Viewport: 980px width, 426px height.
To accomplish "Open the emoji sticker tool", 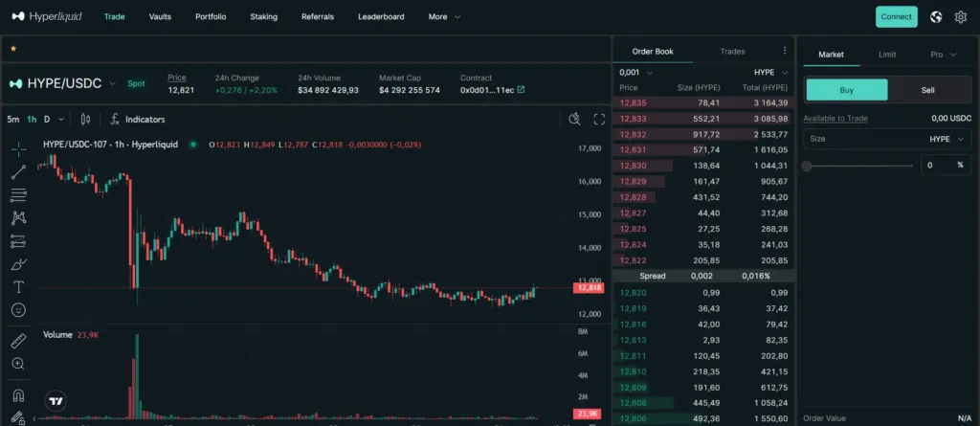I will click(x=18, y=309).
